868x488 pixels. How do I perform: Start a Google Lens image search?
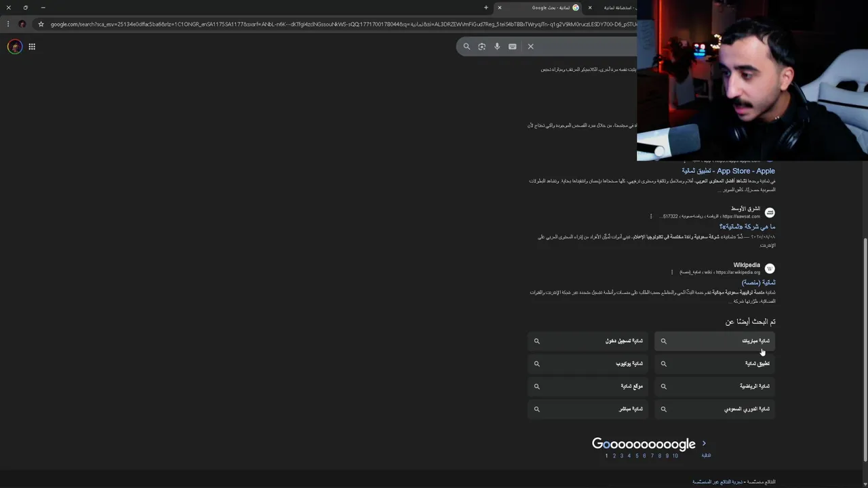481,46
